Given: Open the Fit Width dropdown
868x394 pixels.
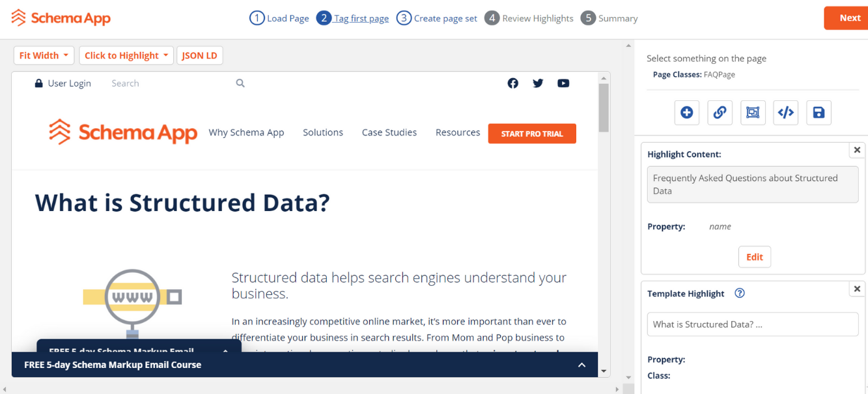Looking at the screenshot, I should 44,55.
